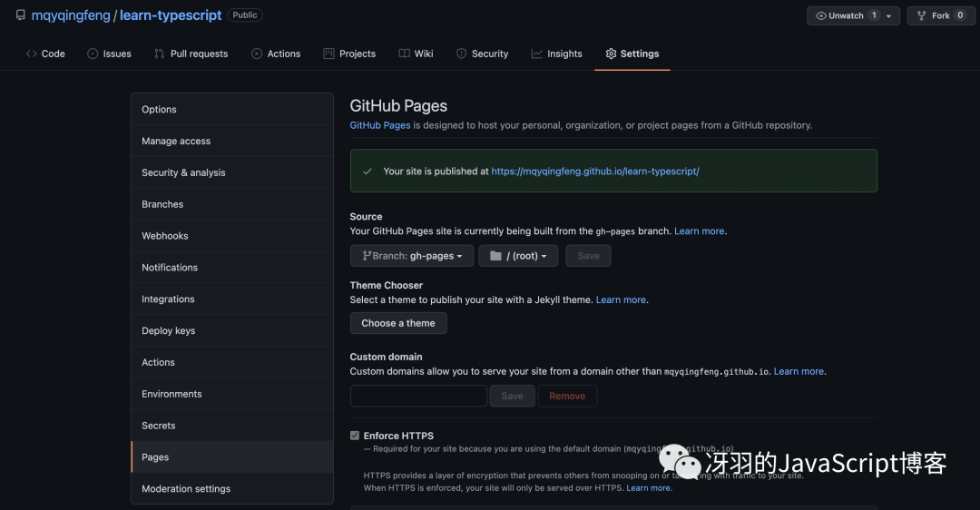This screenshot has width=980, height=510.
Task: Click the repository book icon
Action: coord(21,15)
